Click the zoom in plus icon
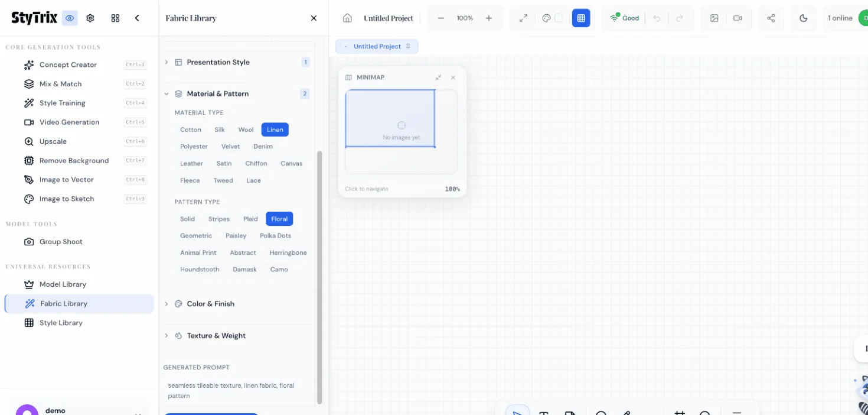 pyautogui.click(x=489, y=18)
